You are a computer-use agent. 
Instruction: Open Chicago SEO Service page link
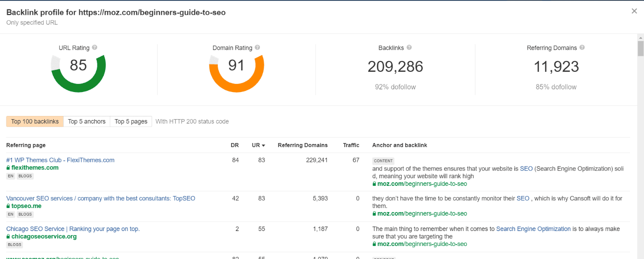pyautogui.click(x=73, y=229)
